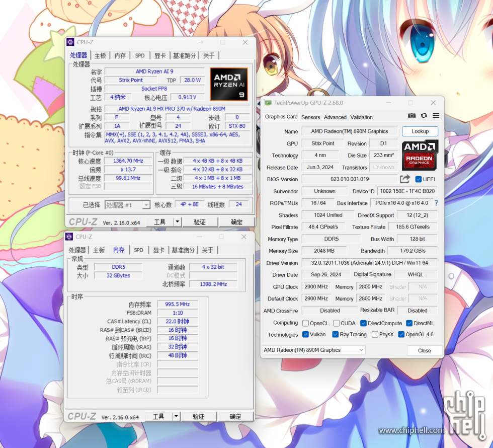Switch to 内存 tab in top CPU-Z
The image size is (493, 448).
click(x=120, y=55)
